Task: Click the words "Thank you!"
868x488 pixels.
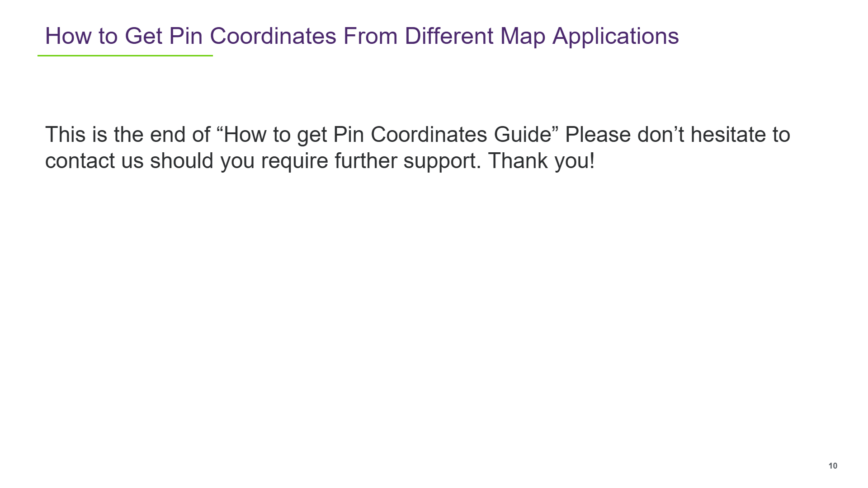Action: click(x=541, y=161)
